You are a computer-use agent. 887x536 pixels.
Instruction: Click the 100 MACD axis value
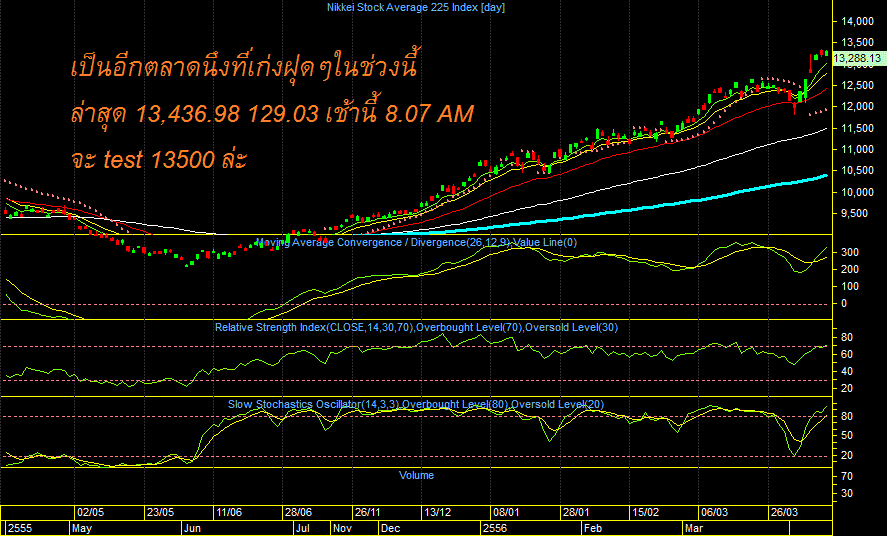tap(849, 287)
